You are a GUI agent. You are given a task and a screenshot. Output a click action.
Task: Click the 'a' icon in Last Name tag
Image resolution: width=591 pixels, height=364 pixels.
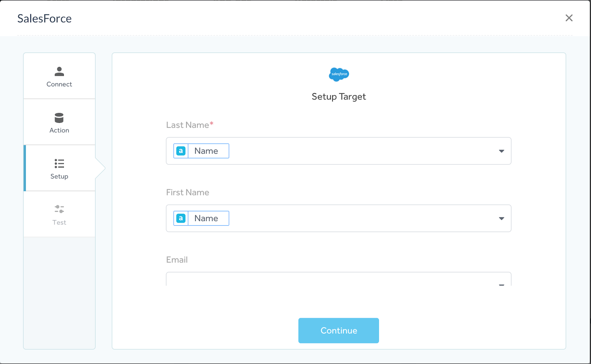pos(181,151)
